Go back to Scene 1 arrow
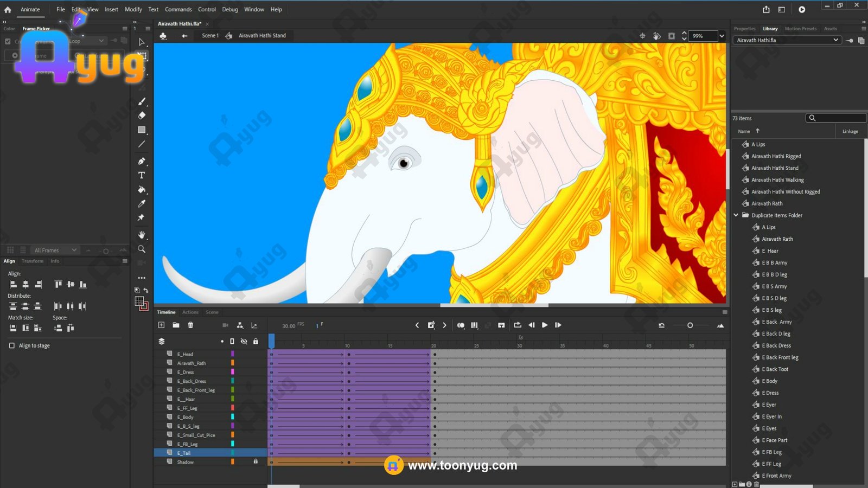Viewport: 868px width, 488px height. [184, 36]
